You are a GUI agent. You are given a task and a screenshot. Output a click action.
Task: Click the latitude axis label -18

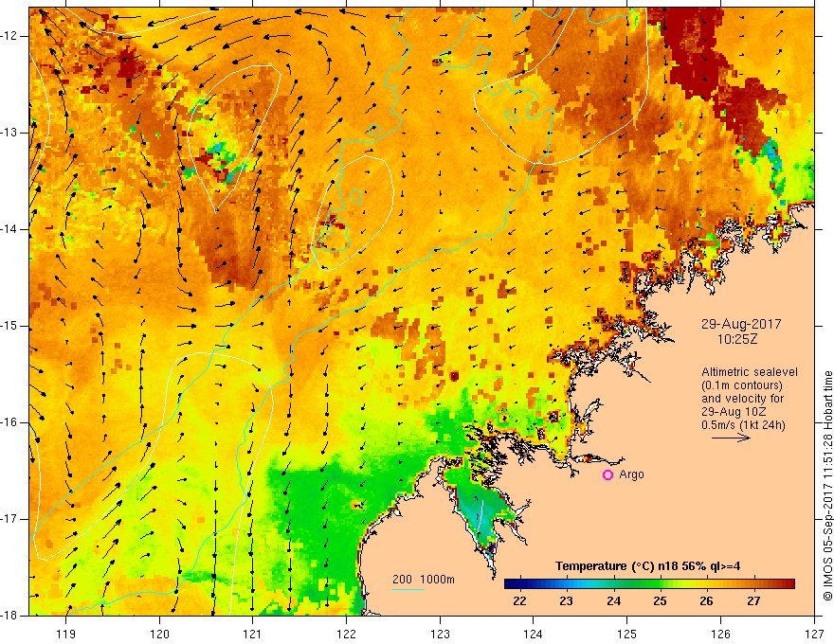point(9,616)
